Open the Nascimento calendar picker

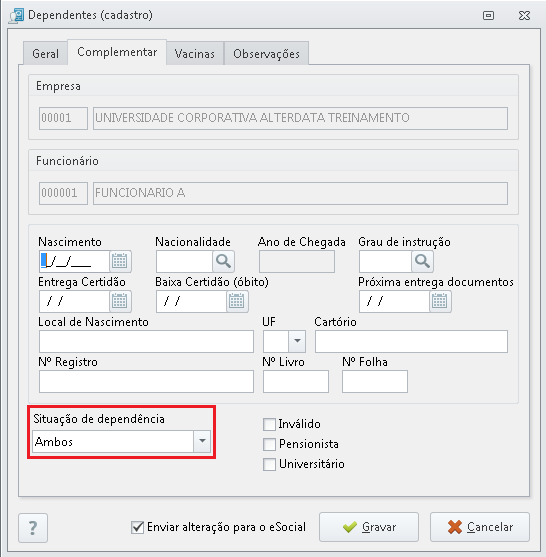(x=120, y=261)
